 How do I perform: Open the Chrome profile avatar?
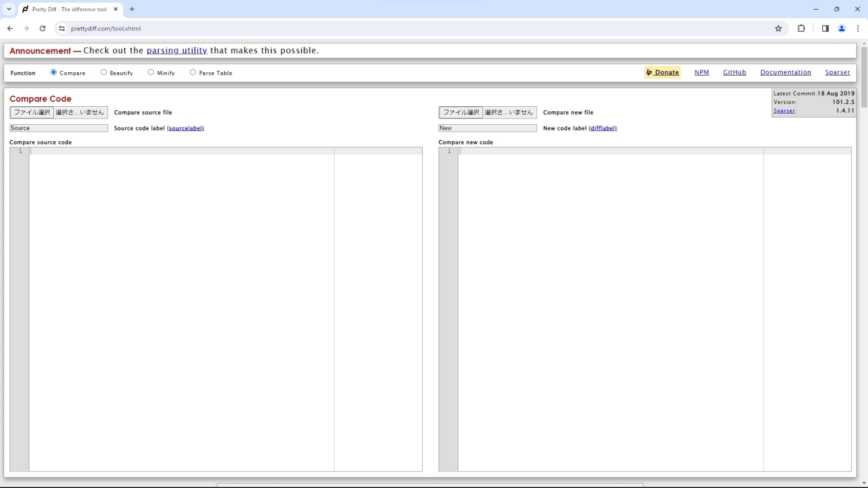[x=841, y=28]
